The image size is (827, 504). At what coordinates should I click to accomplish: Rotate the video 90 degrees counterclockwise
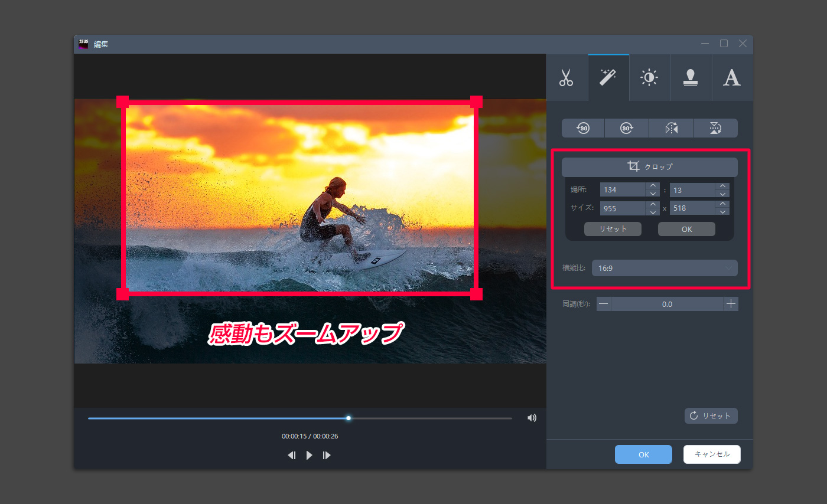pyautogui.click(x=582, y=128)
